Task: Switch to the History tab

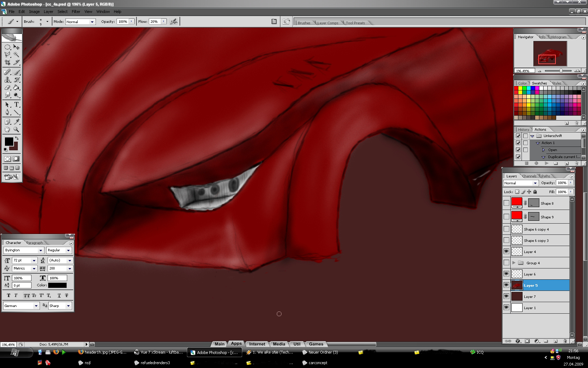Action: click(523, 129)
